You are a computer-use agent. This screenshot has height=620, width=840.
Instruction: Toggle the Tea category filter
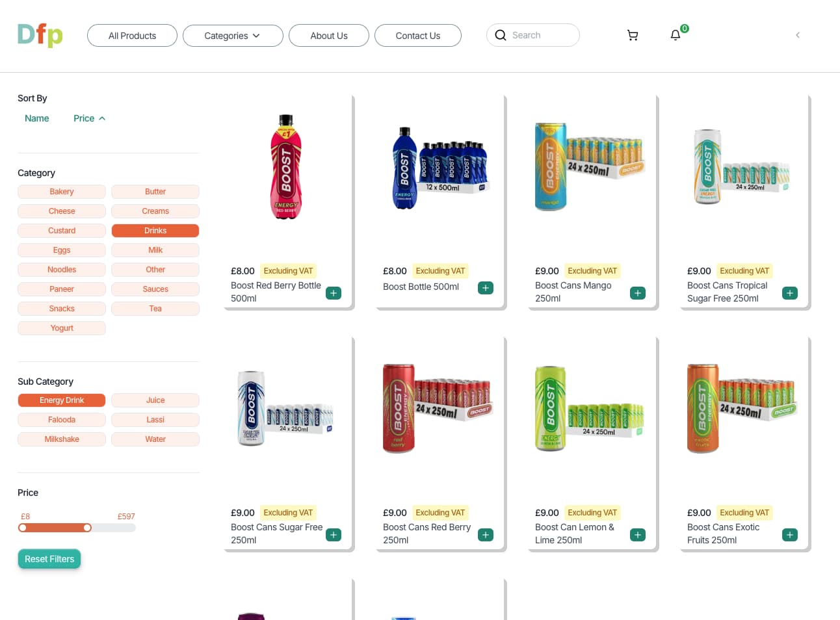point(155,309)
